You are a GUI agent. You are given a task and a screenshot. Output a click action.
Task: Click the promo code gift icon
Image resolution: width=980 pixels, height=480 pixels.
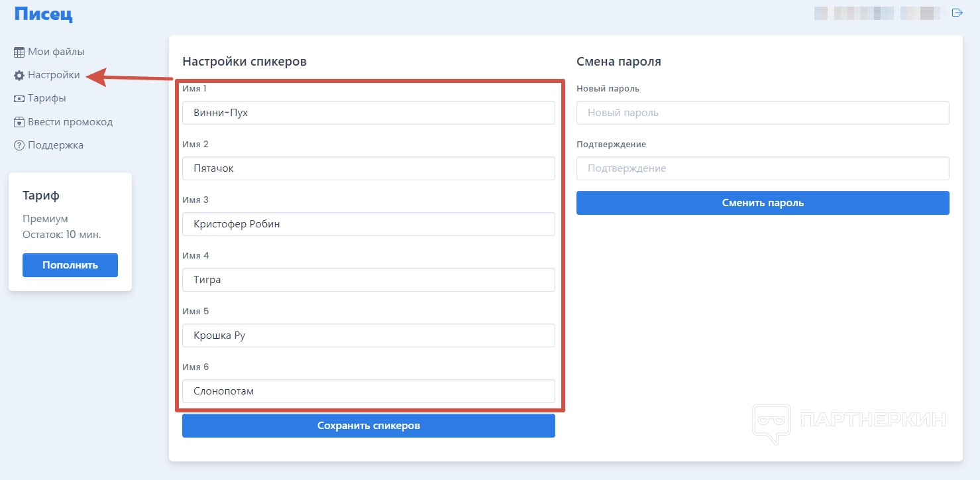(x=19, y=122)
